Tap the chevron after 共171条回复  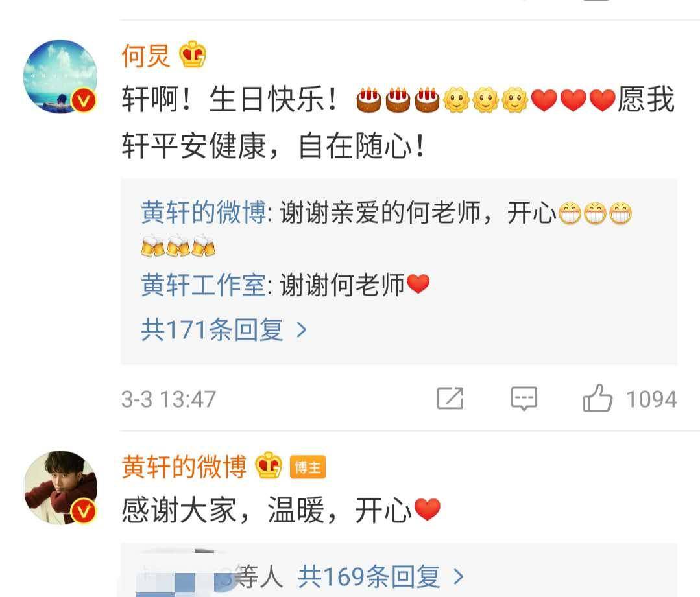pos(302,330)
